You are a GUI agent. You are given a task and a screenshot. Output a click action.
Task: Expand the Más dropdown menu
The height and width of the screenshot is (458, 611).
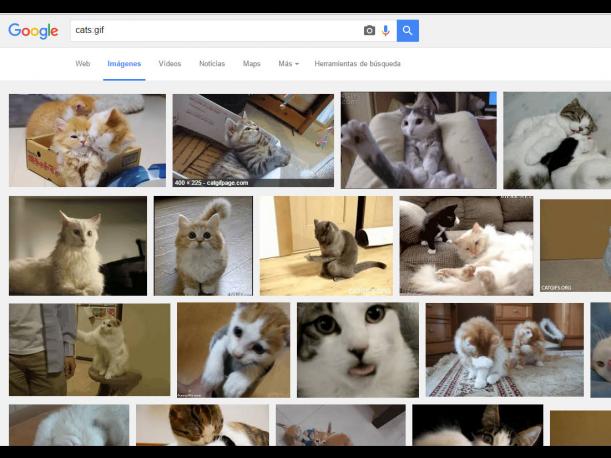pos(288,64)
